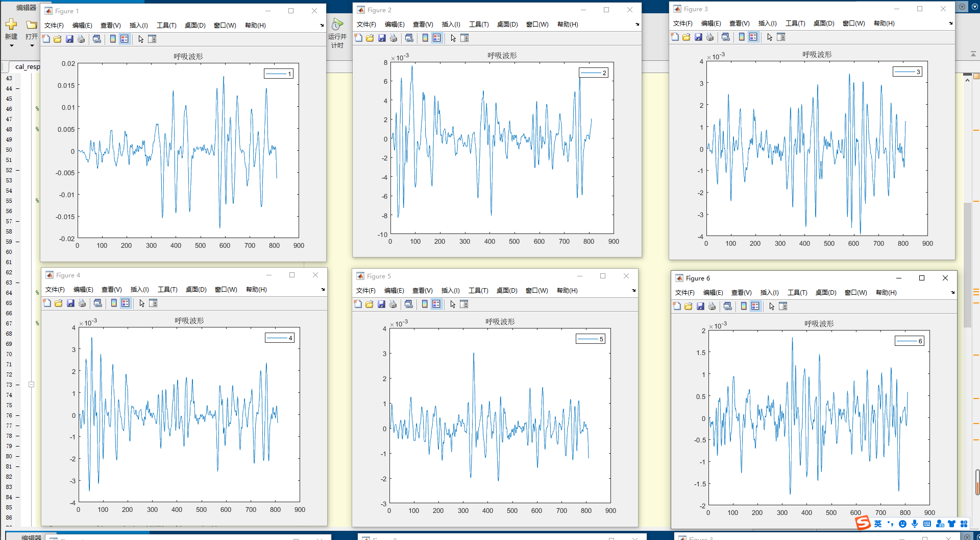Expand dropdown arrow under 打开 button
This screenshot has height=540, width=980.
click(32, 45)
